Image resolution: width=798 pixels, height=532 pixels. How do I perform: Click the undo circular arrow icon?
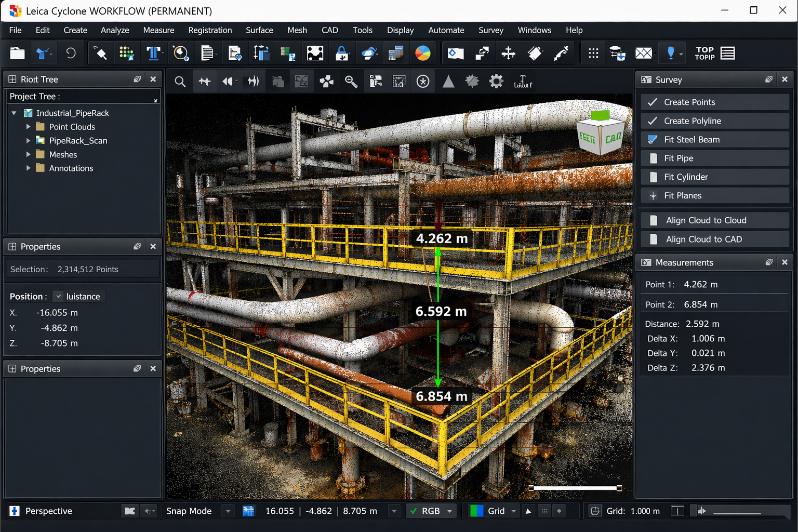click(71, 53)
